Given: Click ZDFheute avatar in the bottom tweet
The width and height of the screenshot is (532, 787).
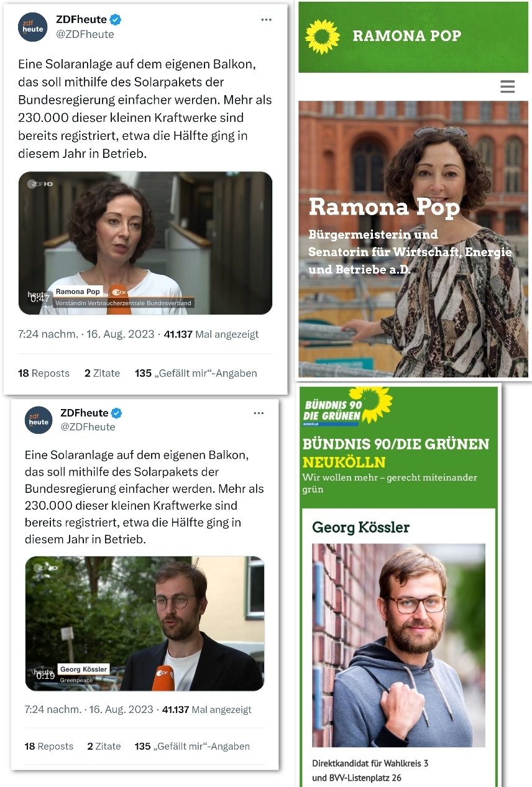Looking at the screenshot, I should click(39, 420).
